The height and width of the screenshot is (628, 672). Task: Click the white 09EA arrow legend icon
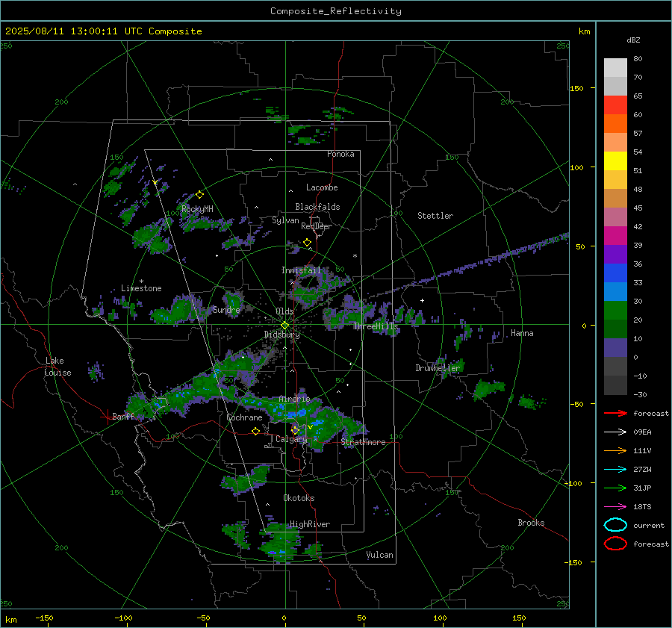(615, 432)
